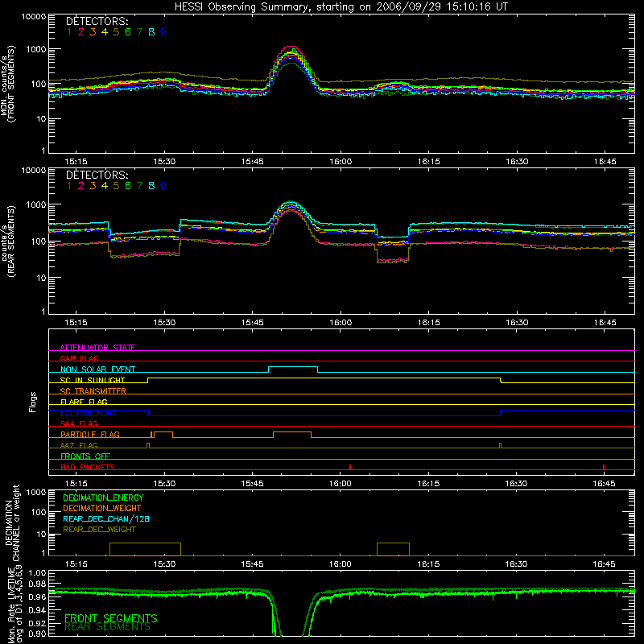Click the peak of rear segments count curves
This screenshot has width=644, height=644.
291,203
